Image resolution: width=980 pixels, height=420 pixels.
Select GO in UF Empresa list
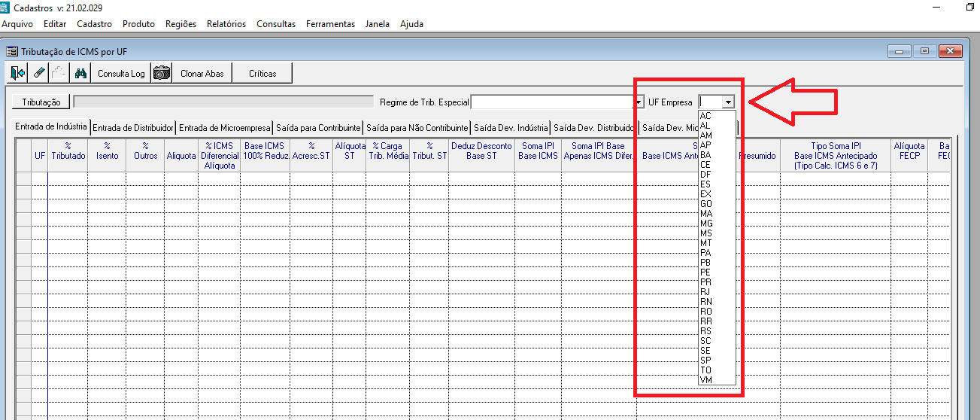(717, 204)
